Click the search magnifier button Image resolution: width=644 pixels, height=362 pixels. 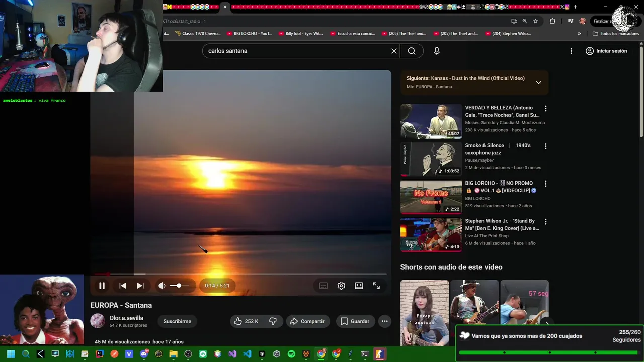click(412, 51)
